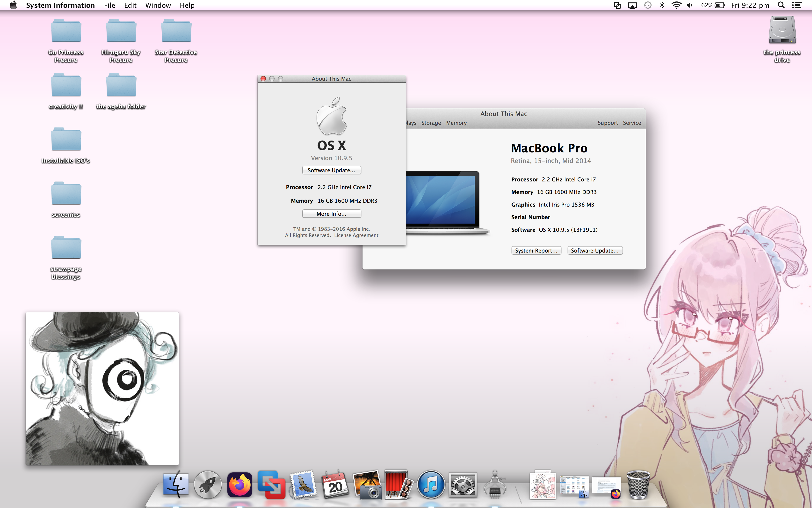Open Notification Center list icon
The image size is (812, 508).
pos(797,5)
